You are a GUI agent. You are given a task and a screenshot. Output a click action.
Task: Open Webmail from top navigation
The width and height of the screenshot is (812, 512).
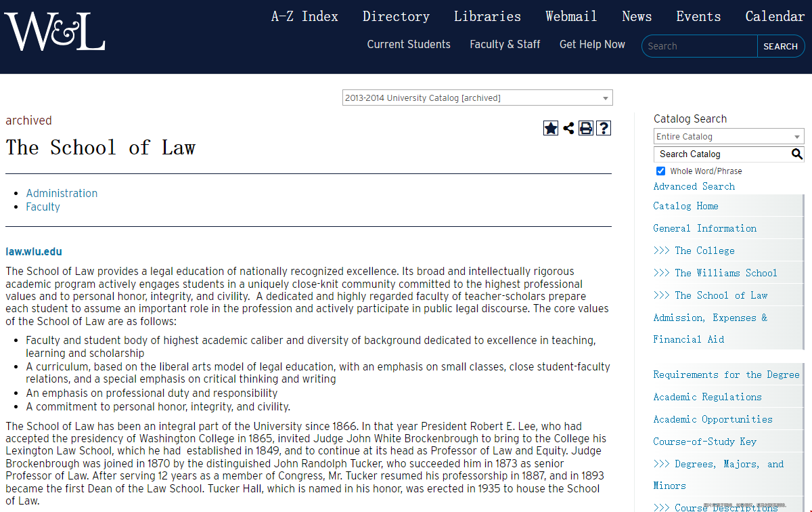(x=571, y=16)
